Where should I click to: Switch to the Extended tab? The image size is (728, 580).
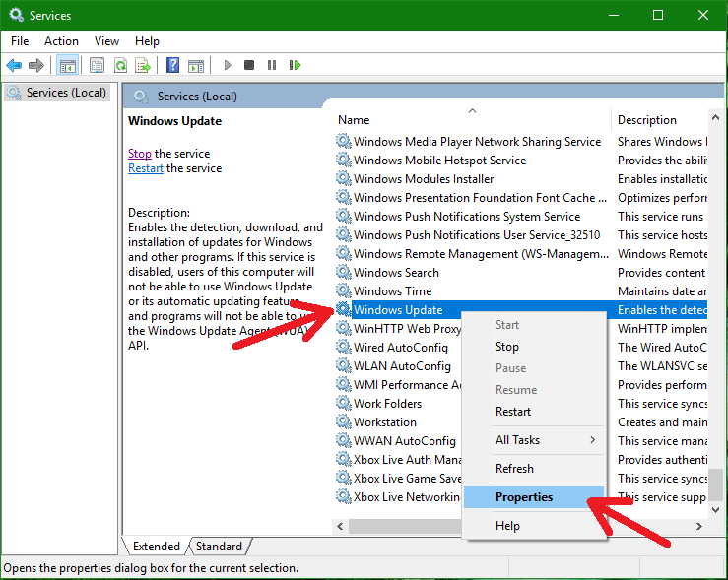tap(156, 547)
